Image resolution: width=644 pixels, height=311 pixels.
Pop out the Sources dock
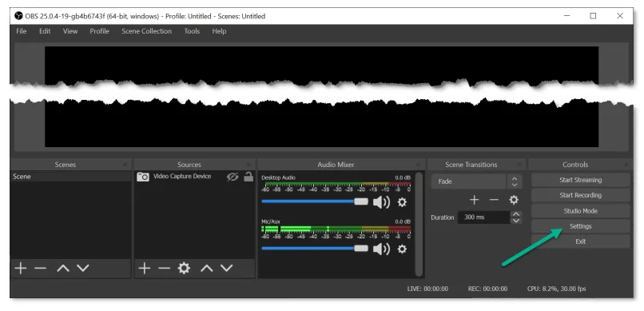tap(248, 165)
